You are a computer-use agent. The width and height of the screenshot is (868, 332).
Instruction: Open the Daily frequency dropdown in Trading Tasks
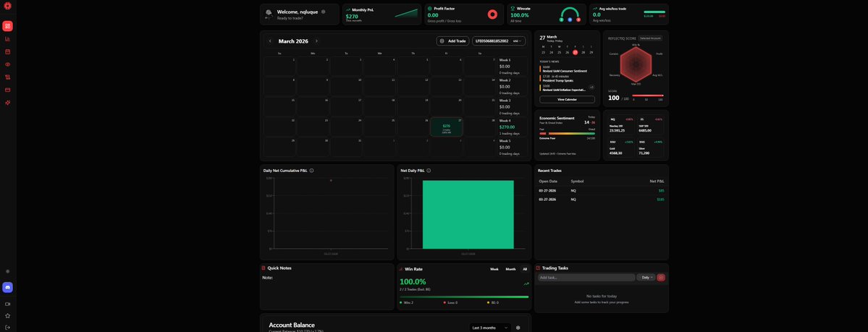pyautogui.click(x=646, y=277)
